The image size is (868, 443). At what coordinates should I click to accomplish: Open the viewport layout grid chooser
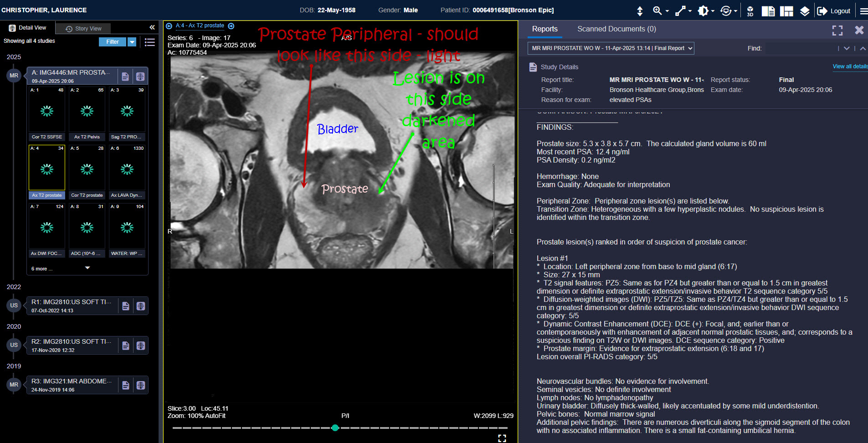[x=786, y=11]
